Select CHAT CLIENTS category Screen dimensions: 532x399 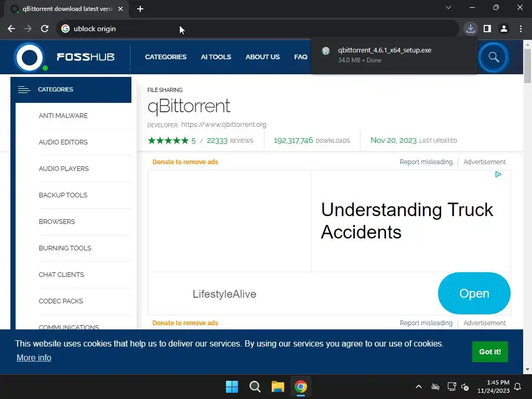[61, 274]
